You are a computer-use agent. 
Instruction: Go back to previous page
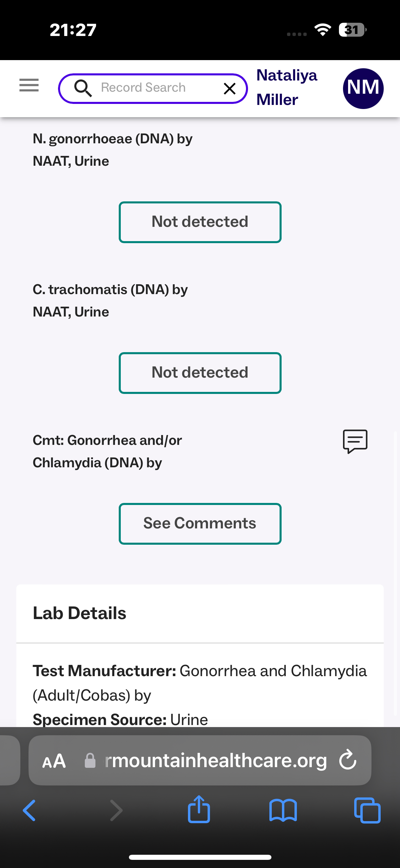29,810
